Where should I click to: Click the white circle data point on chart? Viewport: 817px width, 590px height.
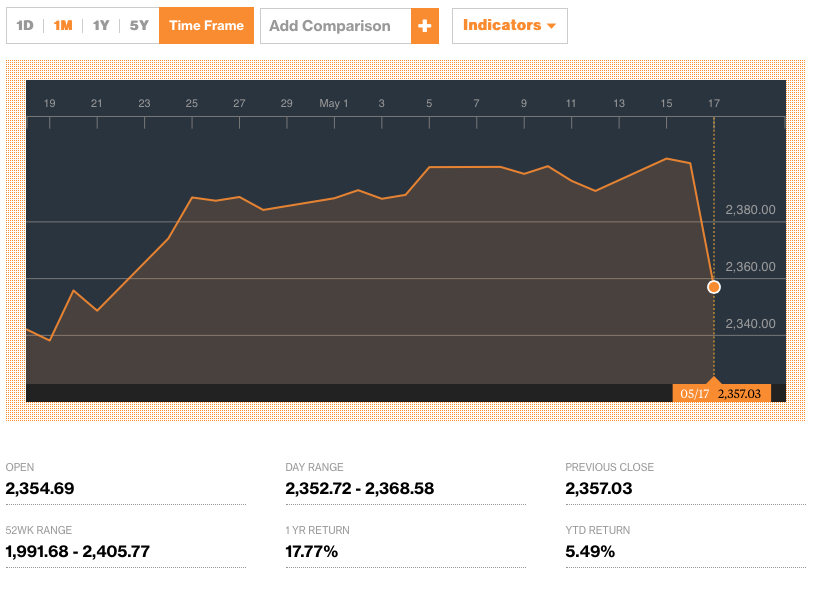(714, 287)
